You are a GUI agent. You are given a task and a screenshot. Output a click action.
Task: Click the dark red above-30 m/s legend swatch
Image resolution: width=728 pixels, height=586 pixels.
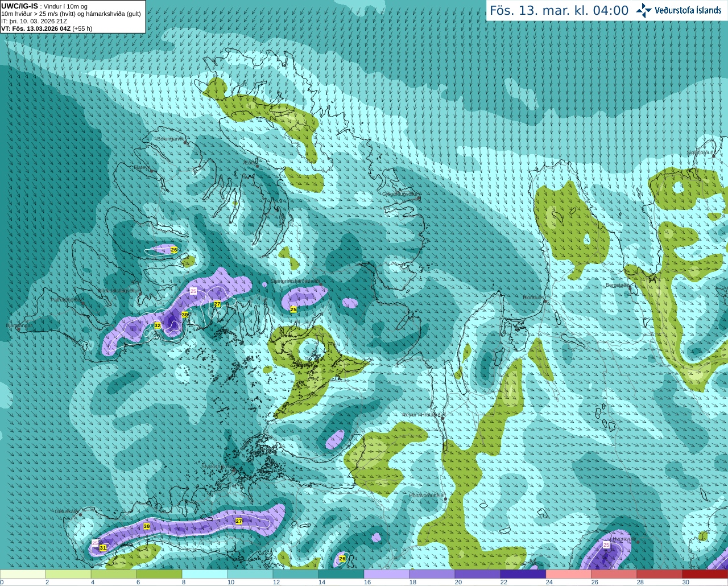click(705, 574)
